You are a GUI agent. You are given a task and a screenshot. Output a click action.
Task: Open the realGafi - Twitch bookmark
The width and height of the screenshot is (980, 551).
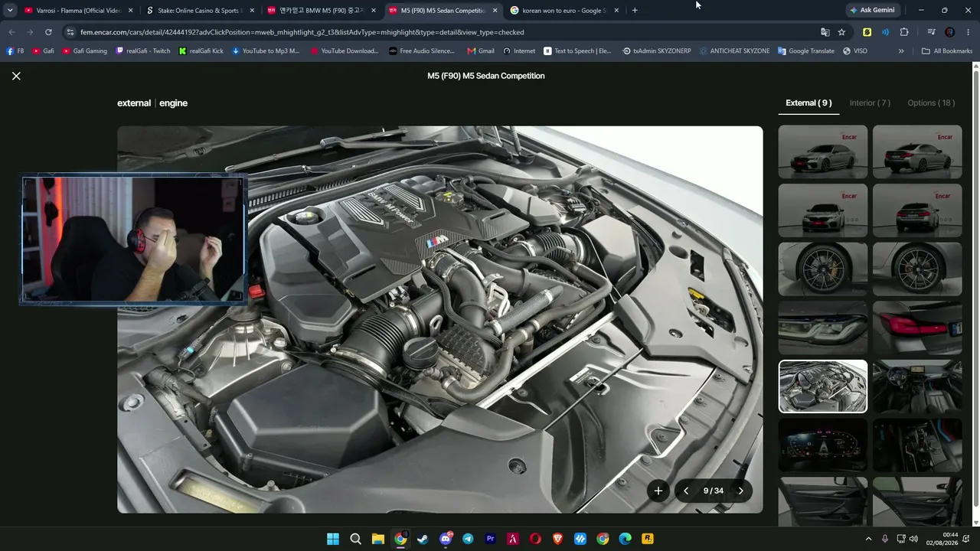click(143, 51)
